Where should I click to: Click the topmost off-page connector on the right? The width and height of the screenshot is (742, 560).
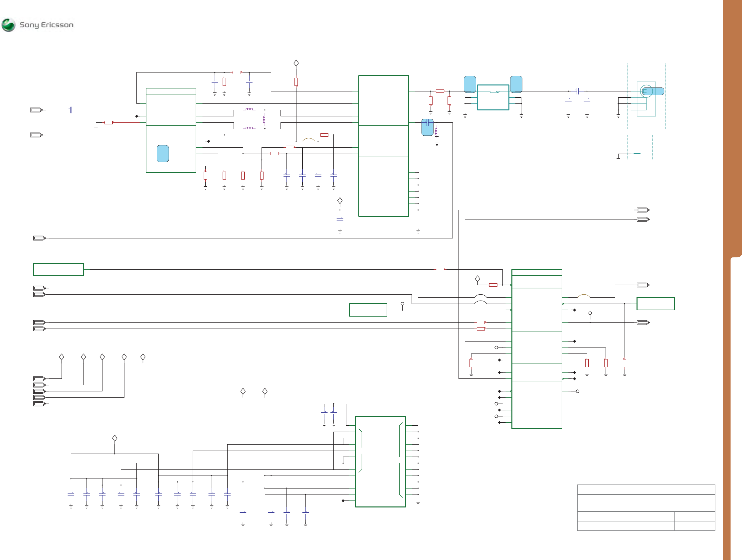pos(643,210)
